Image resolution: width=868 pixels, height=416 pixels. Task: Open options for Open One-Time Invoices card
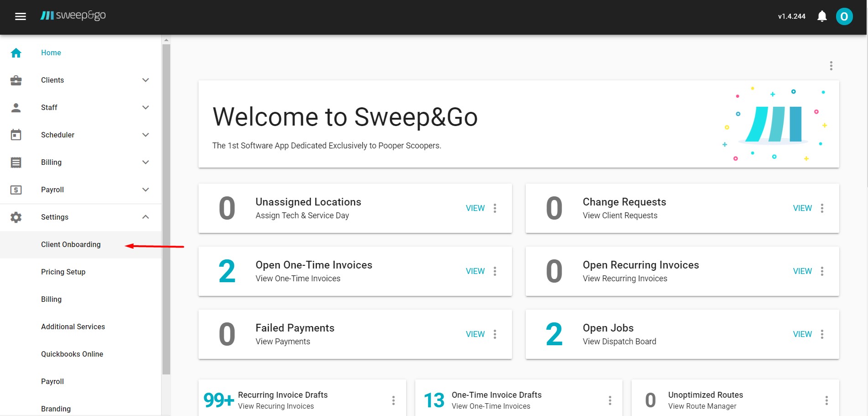(495, 271)
